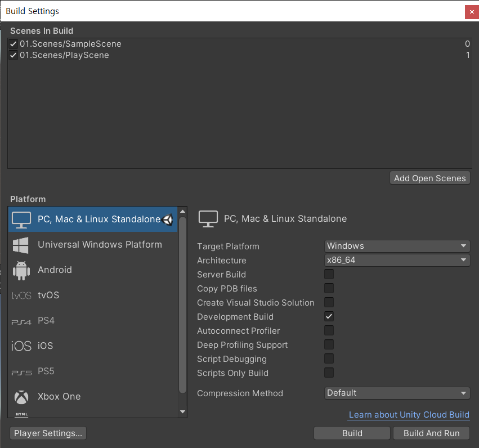Viewport: 479px width, 448px height.
Task: Open the Compression Method dropdown
Action: point(397,393)
